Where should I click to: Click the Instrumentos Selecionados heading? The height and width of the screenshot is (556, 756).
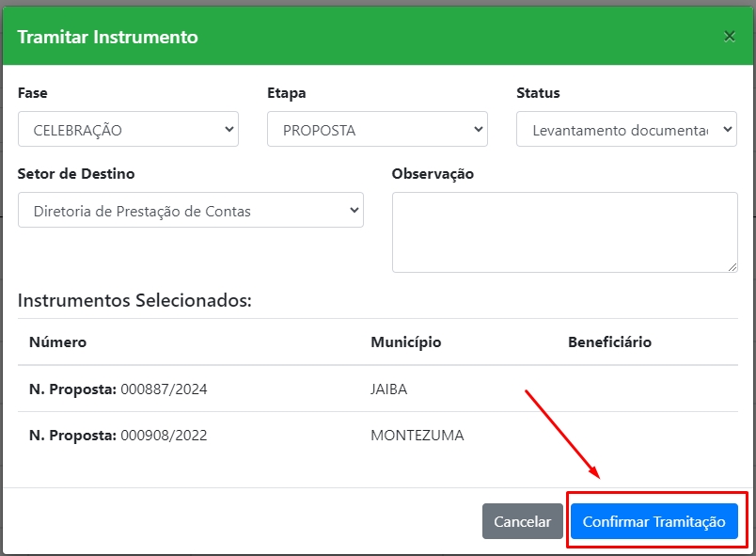134,301
